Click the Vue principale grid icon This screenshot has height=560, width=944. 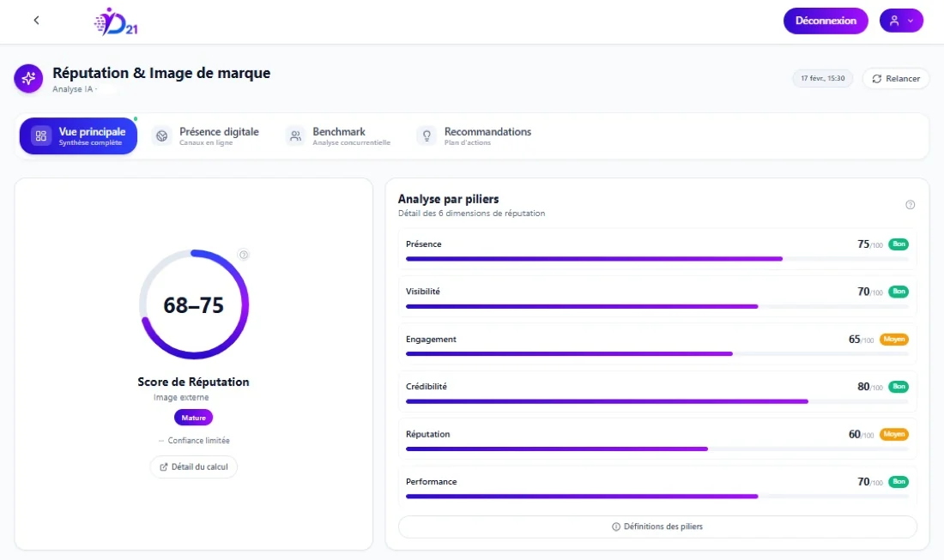(41, 136)
